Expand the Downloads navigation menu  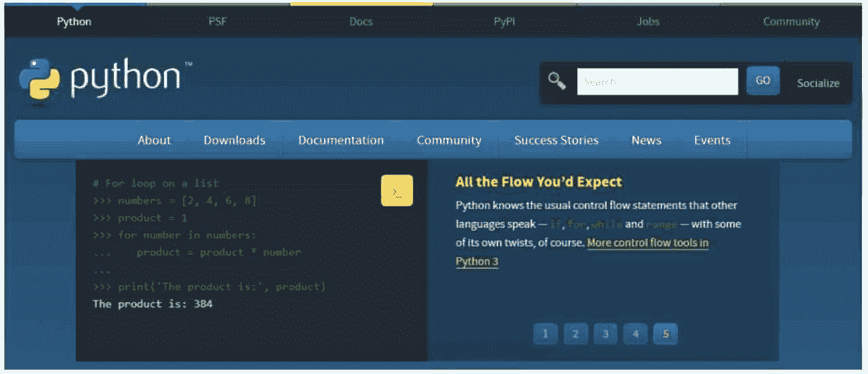pyautogui.click(x=234, y=141)
